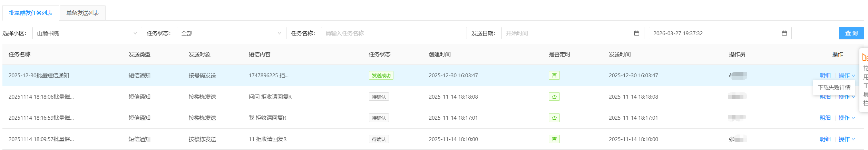Click the 发送成功 status tag

click(381, 75)
